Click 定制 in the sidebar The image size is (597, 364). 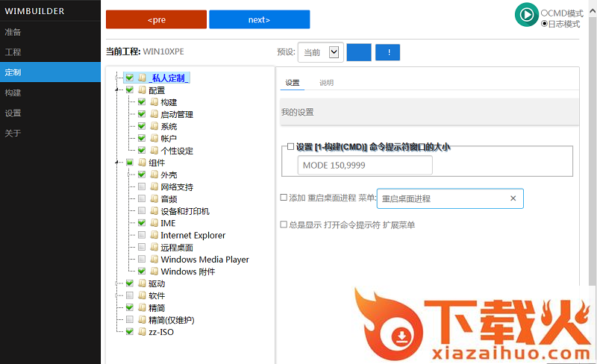[x=50, y=72]
